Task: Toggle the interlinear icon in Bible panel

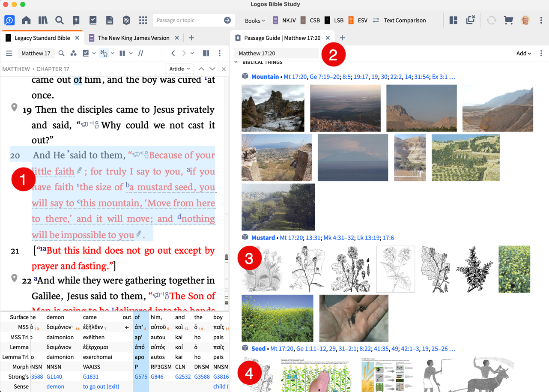Action: point(104,54)
